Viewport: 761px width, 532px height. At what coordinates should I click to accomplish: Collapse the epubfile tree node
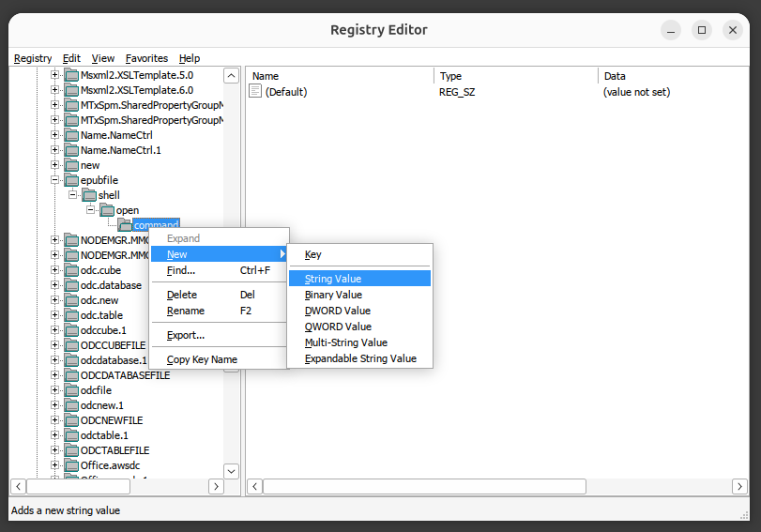[54, 180]
